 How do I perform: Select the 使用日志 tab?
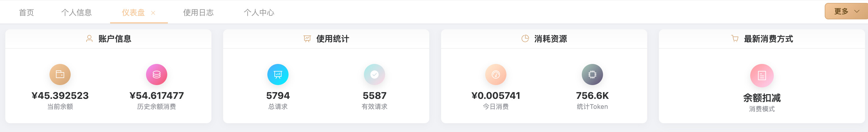pyautogui.click(x=198, y=12)
